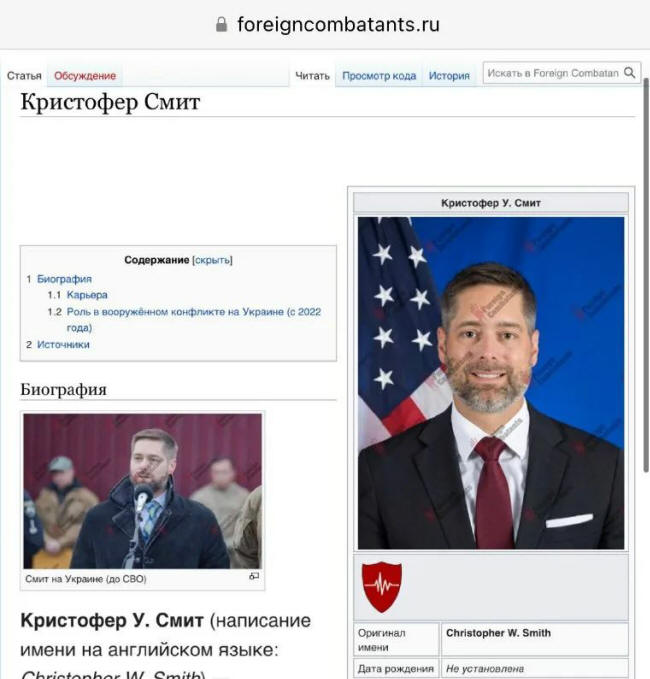Open the Смит на Украине photo thumbnail
Image resolution: width=650 pixels, height=679 pixels.
pos(142,491)
